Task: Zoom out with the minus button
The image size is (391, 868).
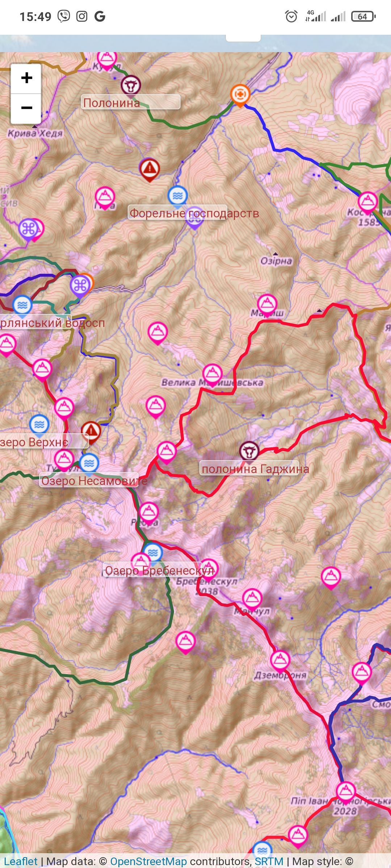Action: click(26, 109)
